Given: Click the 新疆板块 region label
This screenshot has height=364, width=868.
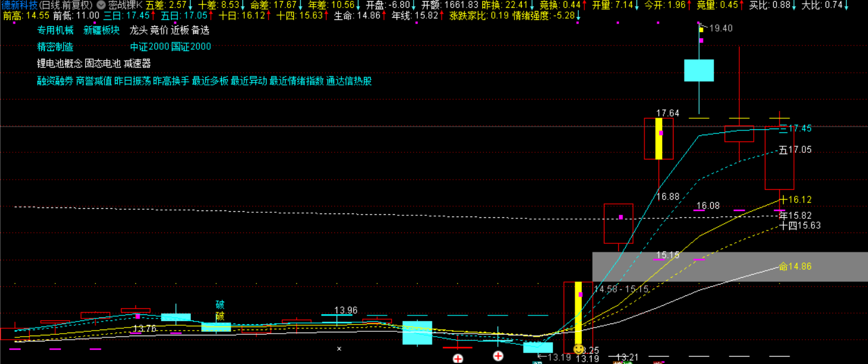Looking at the screenshot, I should point(101,30).
